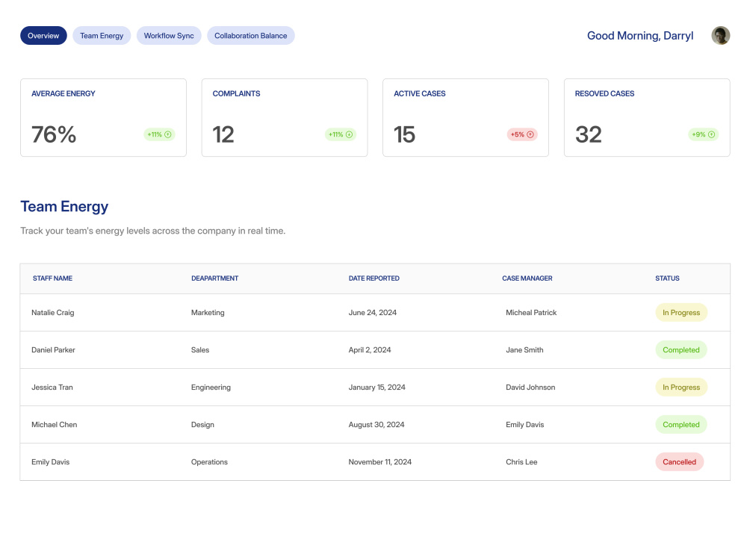The width and height of the screenshot is (747, 560).
Task: Click In Progress badge on Jessica Tran row
Action: coord(681,388)
